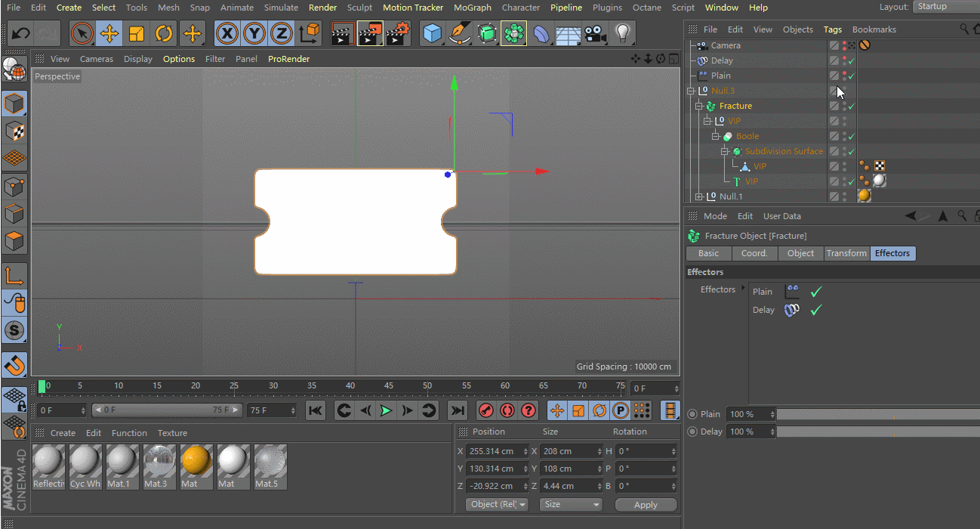
Task: Add a Cube primitive object
Action: tap(432, 34)
